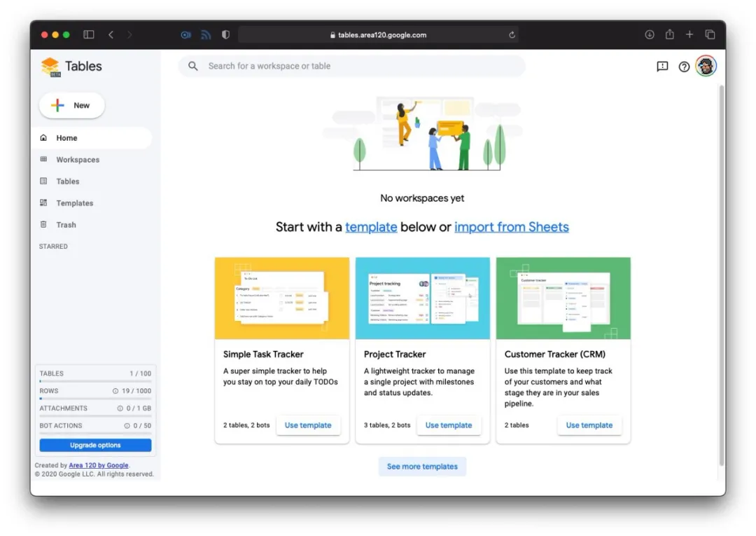Click the Attachments usage info icon
This screenshot has width=756, height=536.
point(120,408)
